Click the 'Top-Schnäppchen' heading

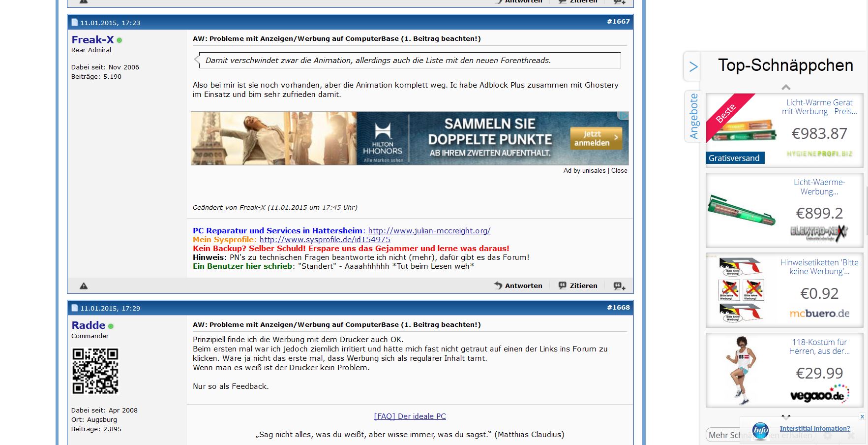click(x=785, y=65)
